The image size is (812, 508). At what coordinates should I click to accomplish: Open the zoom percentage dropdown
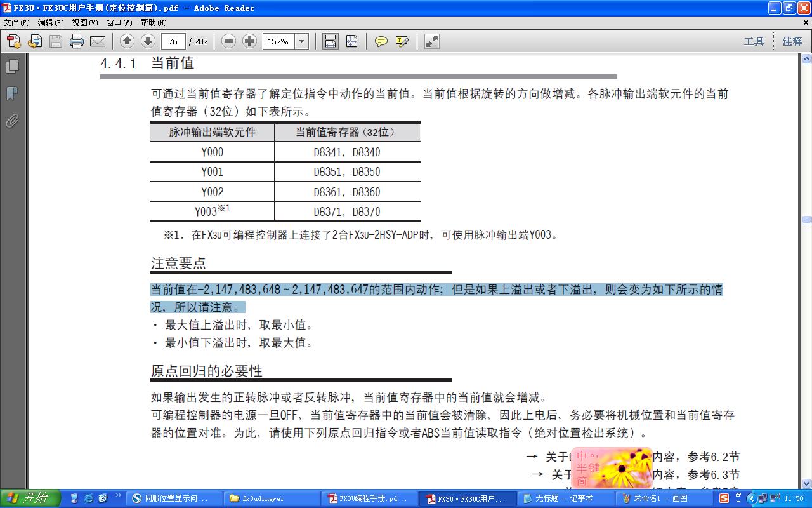pyautogui.click(x=302, y=41)
